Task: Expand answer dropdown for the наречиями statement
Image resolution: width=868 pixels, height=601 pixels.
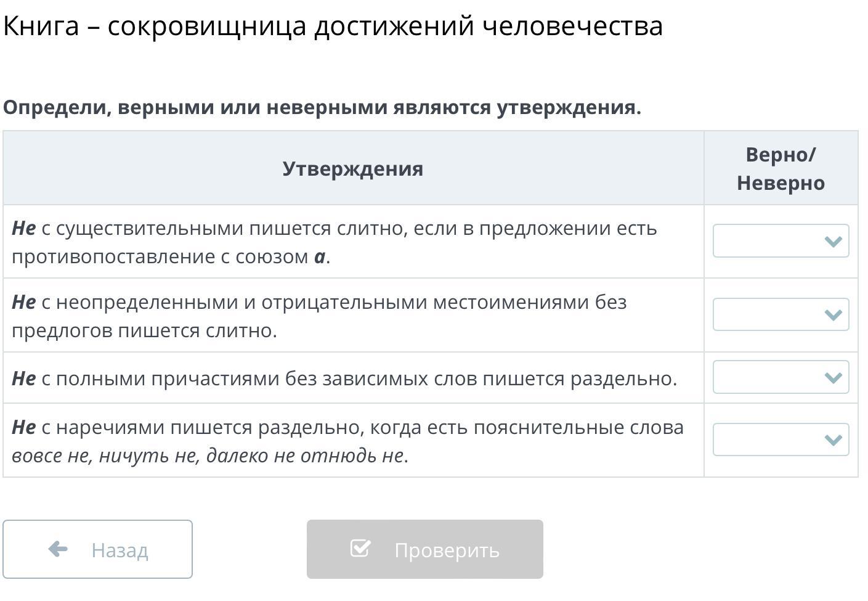Action: 780,440
